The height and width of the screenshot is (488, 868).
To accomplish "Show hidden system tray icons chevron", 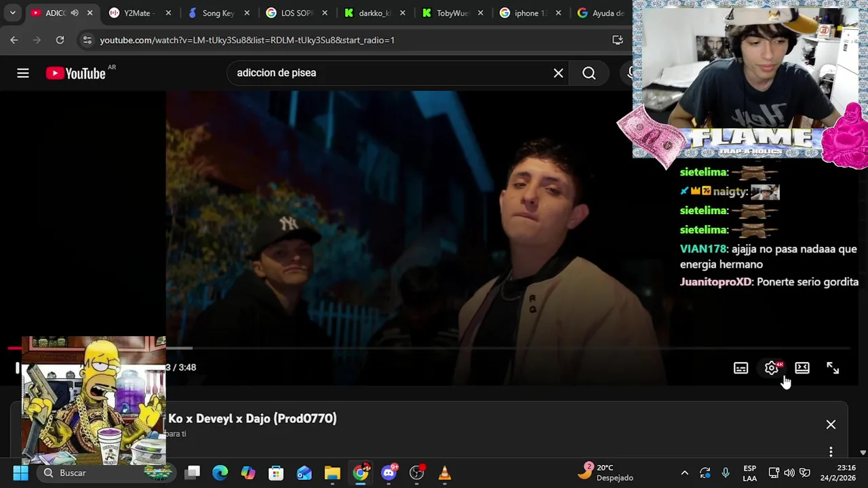I will click(x=685, y=472).
